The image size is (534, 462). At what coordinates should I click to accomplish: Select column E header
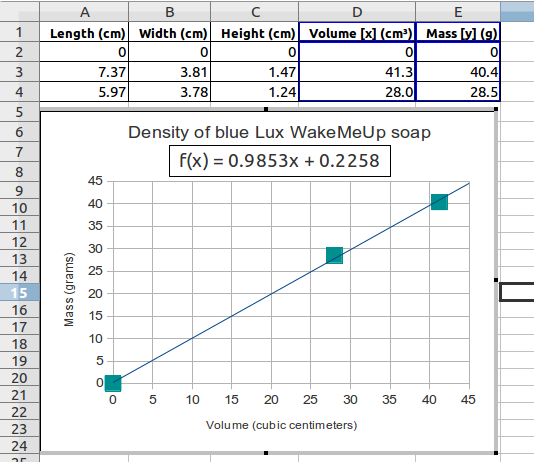458,12
